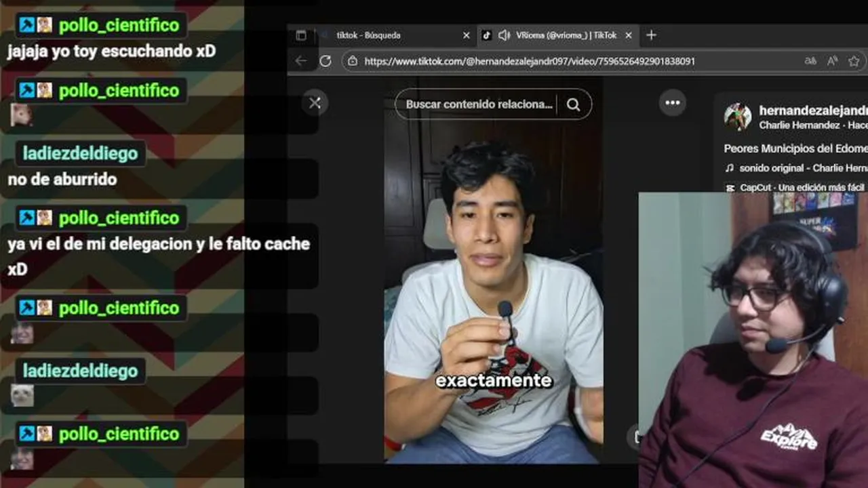This screenshot has height=488, width=868.
Task: Switch to the 'tiktok - Búsqueda' tab
Action: tap(368, 35)
